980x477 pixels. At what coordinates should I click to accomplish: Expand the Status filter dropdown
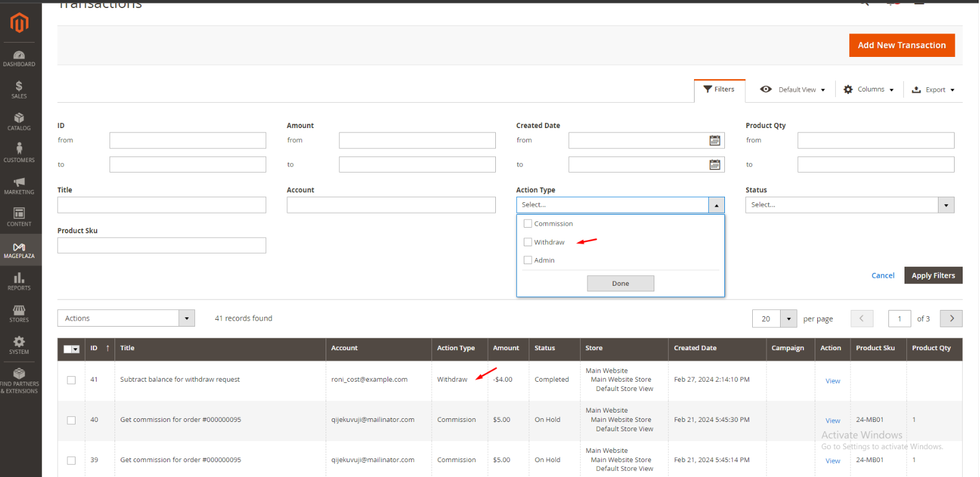pyautogui.click(x=945, y=205)
